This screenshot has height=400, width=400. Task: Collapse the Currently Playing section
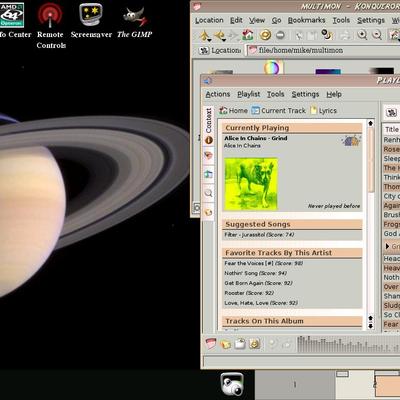292,128
